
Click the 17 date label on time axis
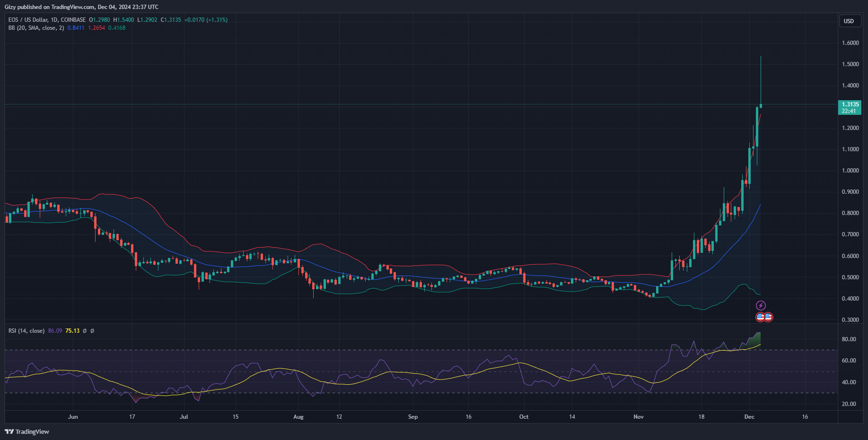tap(132, 417)
